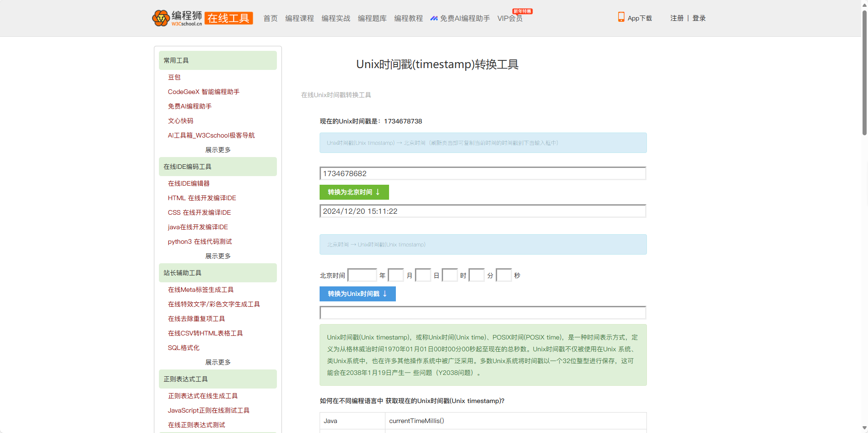
Task: Click the vertical scrollbar thumb
Action: pos(864,73)
